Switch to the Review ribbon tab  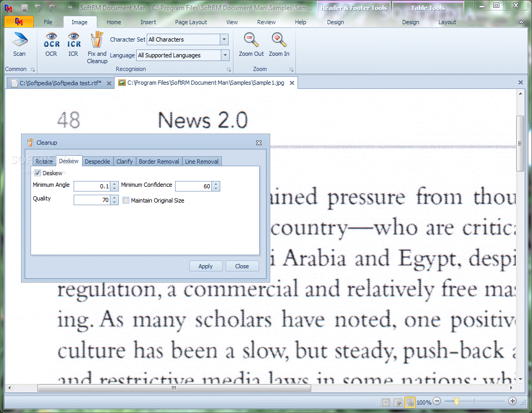click(x=266, y=22)
